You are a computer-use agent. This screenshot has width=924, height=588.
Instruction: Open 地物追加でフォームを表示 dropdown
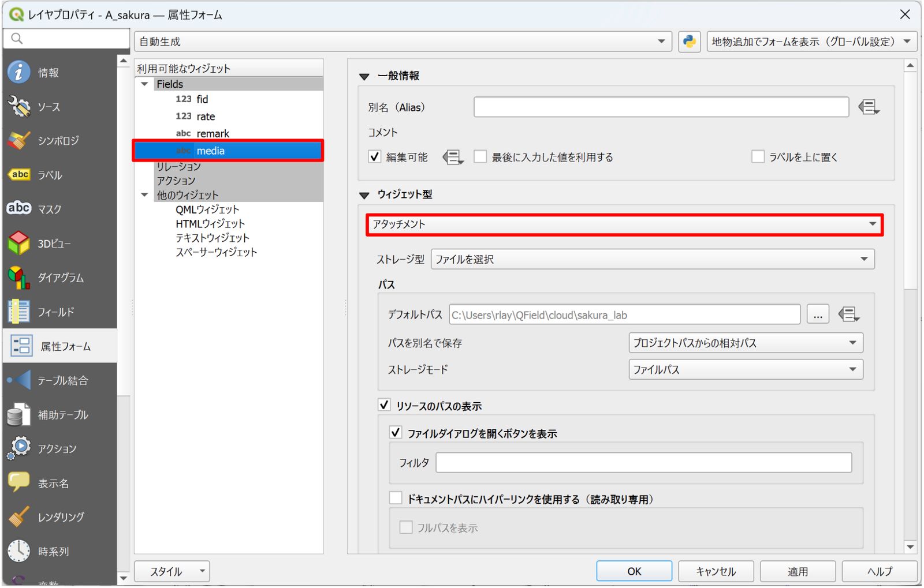coord(812,42)
